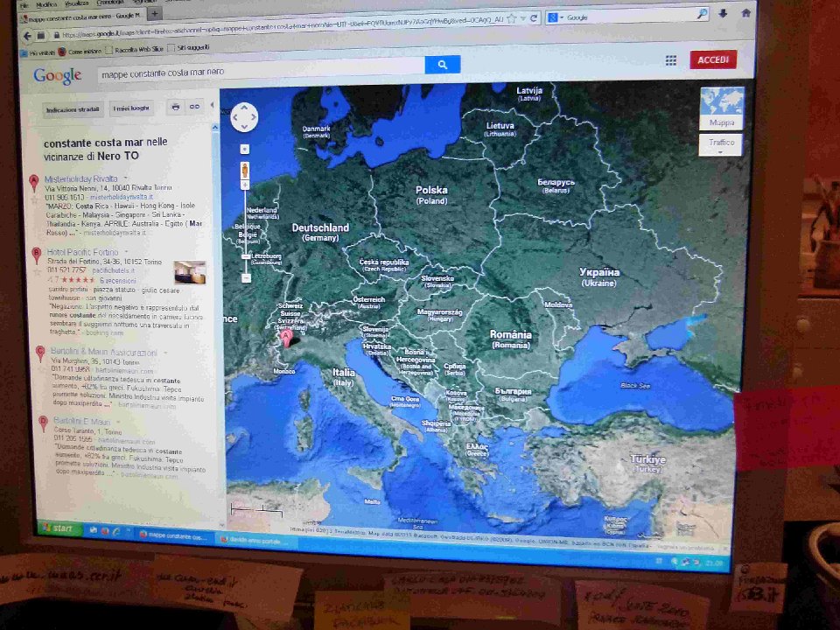The image size is (840, 630).
Task: Click inside the Firefox Google search box
Action: coord(629,17)
